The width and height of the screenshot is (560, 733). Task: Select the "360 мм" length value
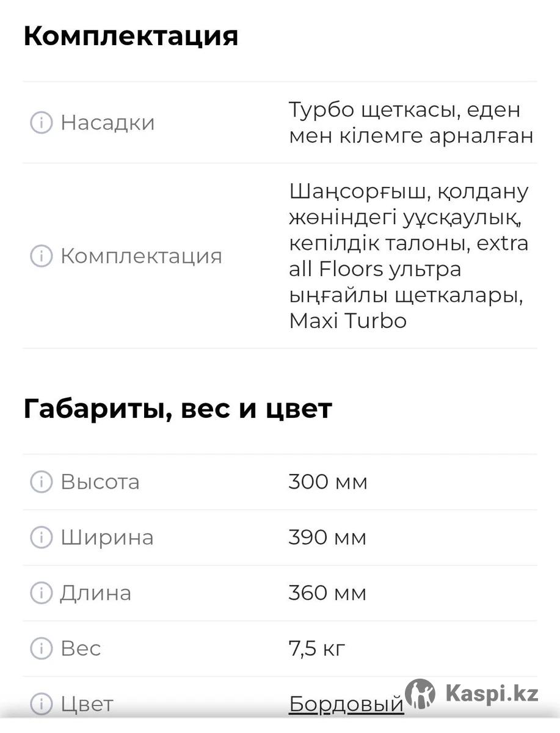(x=327, y=593)
